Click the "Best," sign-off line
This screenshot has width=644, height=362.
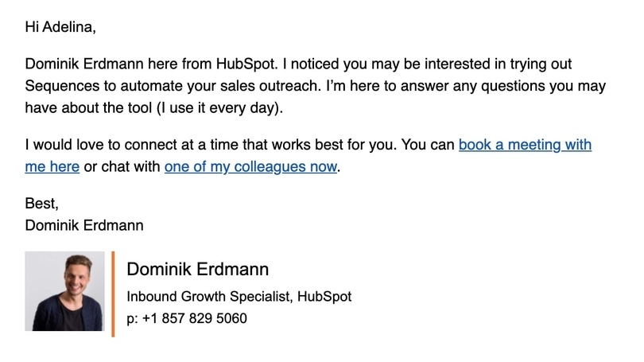[41, 204]
